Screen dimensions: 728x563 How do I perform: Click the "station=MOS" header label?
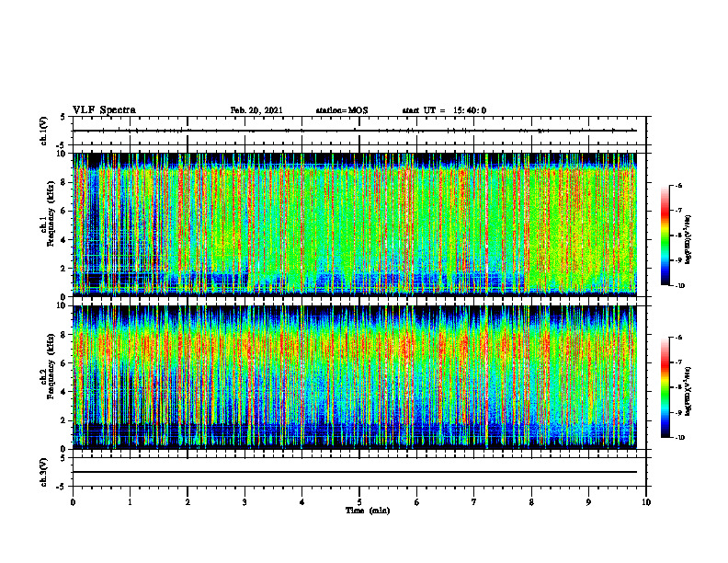point(342,110)
